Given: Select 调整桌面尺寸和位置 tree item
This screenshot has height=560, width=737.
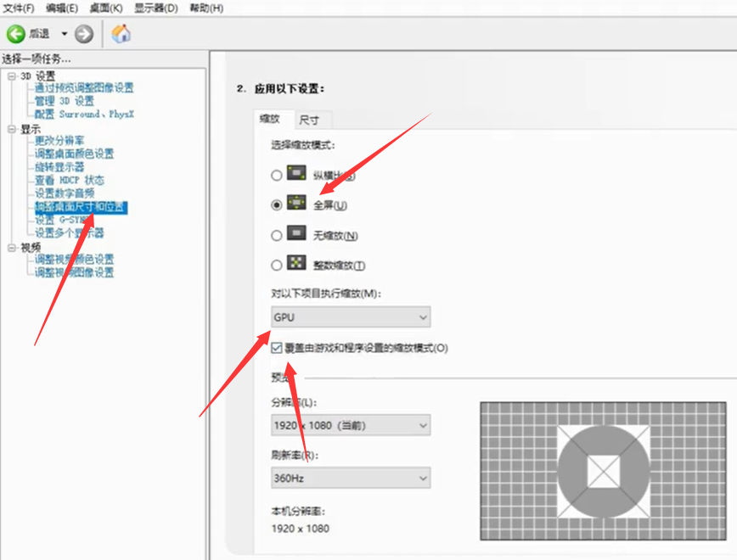Looking at the screenshot, I should click(x=81, y=207).
